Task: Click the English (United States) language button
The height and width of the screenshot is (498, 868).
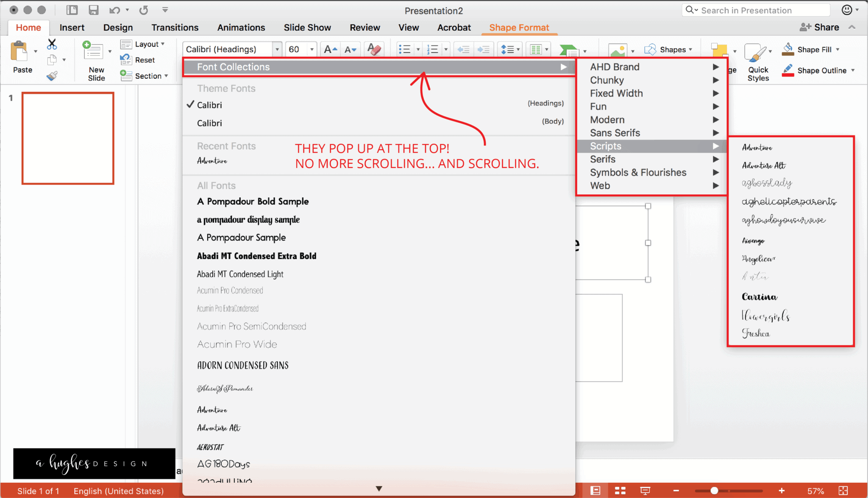Action: [x=119, y=491]
